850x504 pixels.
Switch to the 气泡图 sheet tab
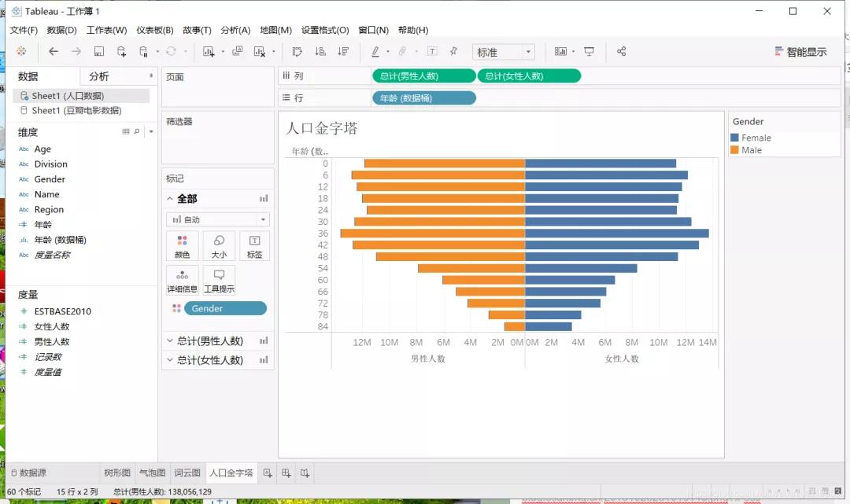point(153,473)
